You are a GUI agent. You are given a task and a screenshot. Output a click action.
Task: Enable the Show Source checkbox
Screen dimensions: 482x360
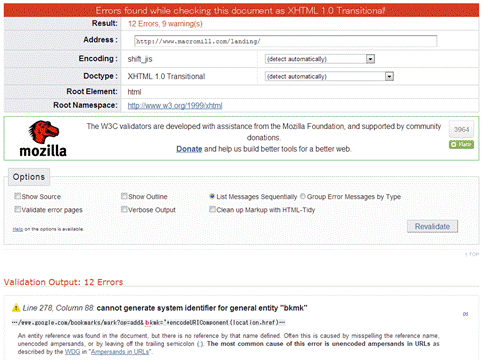point(17,196)
